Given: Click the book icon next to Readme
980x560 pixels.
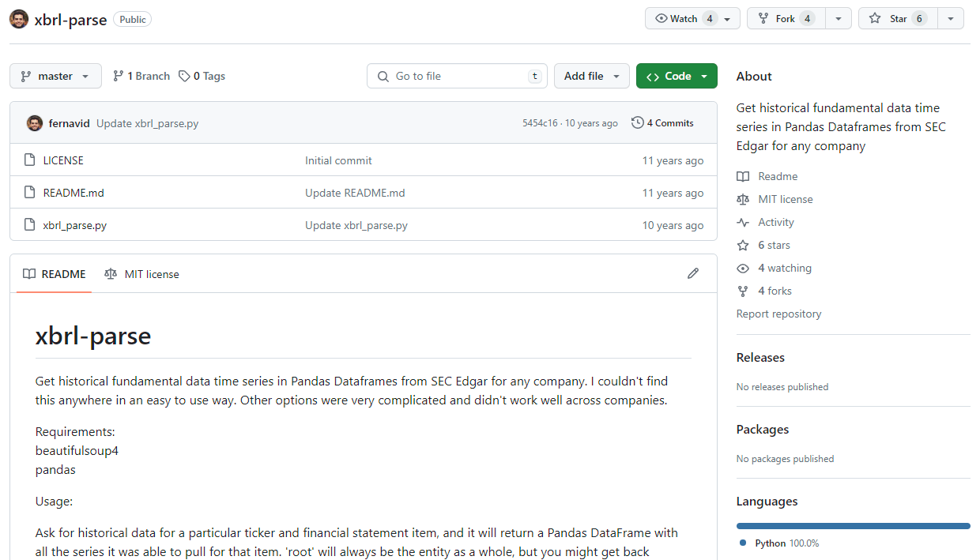Looking at the screenshot, I should [743, 176].
